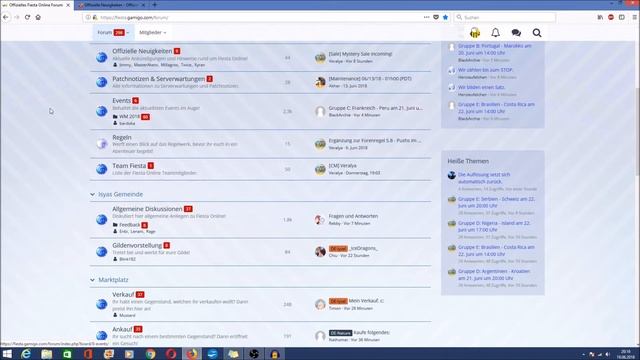Screen dimensions: 640x360
Task: Click the Verkauf board globe icon
Action: [102, 304]
